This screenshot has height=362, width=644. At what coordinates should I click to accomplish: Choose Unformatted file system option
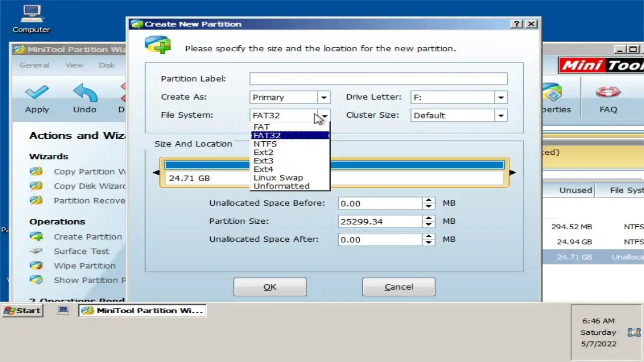pyautogui.click(x=290, y=186)
